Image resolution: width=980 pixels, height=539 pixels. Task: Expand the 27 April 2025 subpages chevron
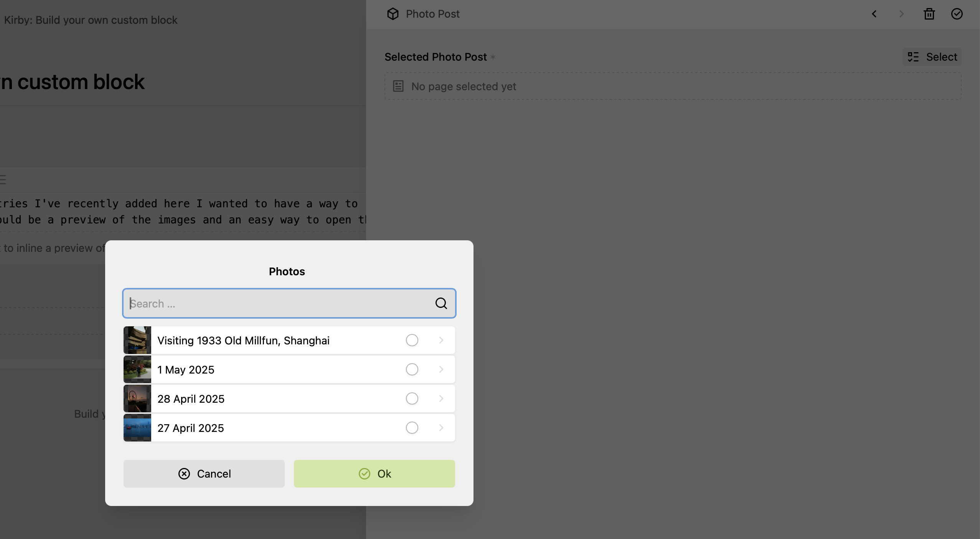pyautogui.click(x=441, y=428)
